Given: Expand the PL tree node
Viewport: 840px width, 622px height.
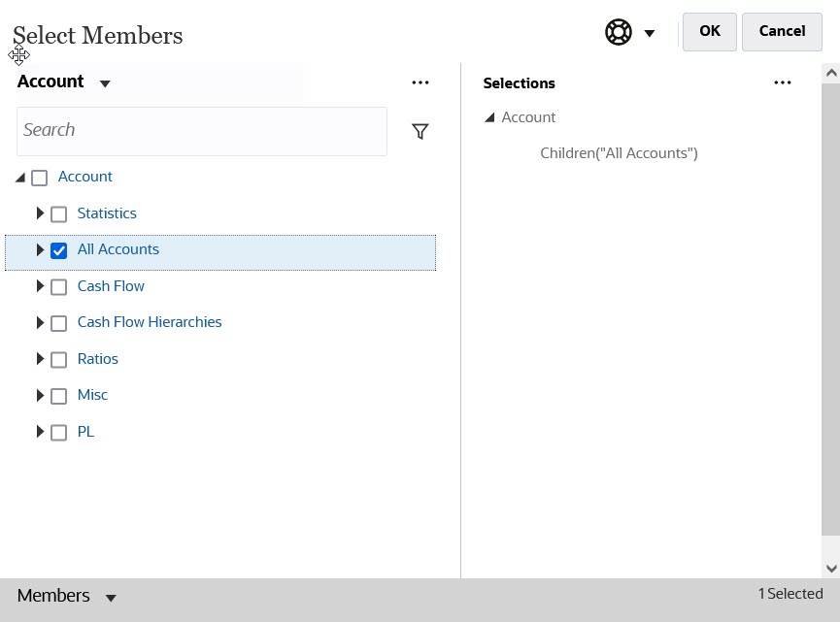Looking at the screenshot, I should pyautogui.click(x=40, y=431).
